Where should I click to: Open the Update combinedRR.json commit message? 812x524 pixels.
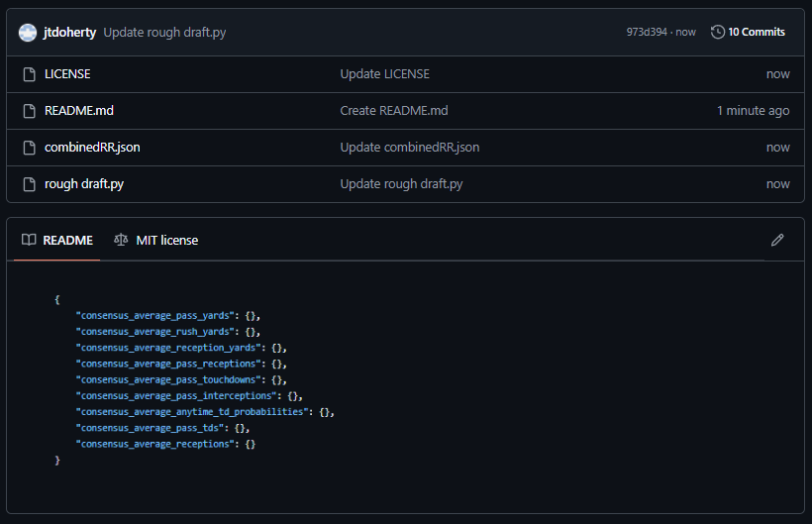pyautogui.click(x=409, y=148)
